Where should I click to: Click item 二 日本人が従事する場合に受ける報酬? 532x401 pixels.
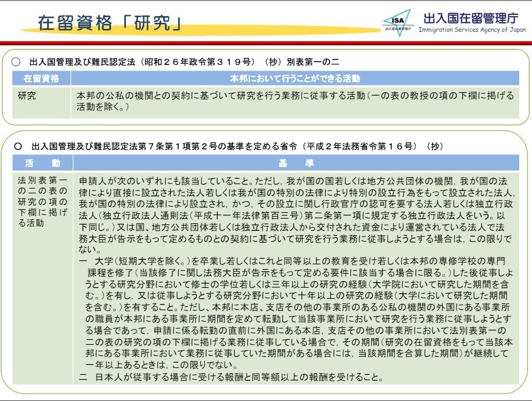tap(231, 377)
